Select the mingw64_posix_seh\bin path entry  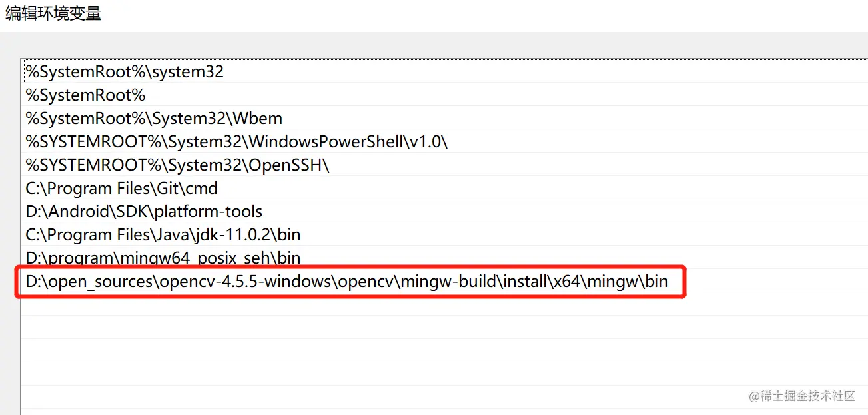pos(163,258)
